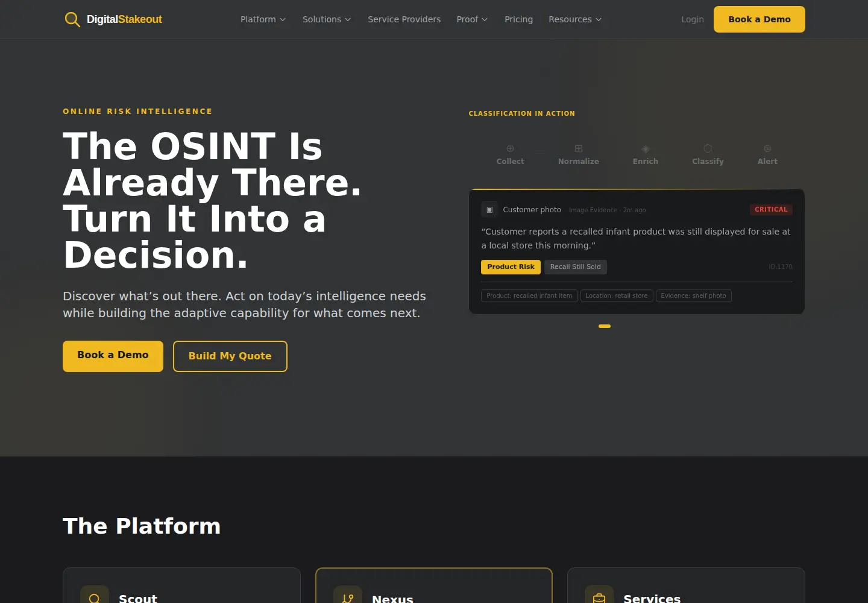Click the ID 1170 text
Screen dimensions: 868x603
781,267
